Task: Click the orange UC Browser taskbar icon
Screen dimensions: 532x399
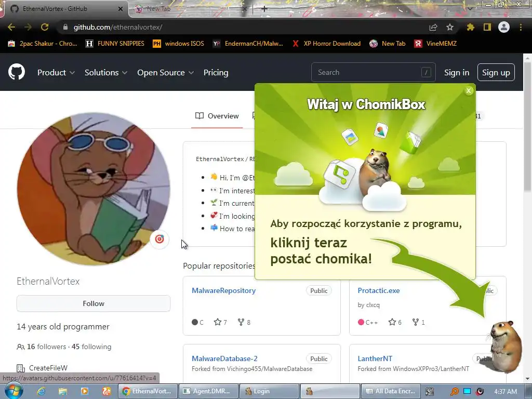Action: pyautogui.click(x=106, y=391)
